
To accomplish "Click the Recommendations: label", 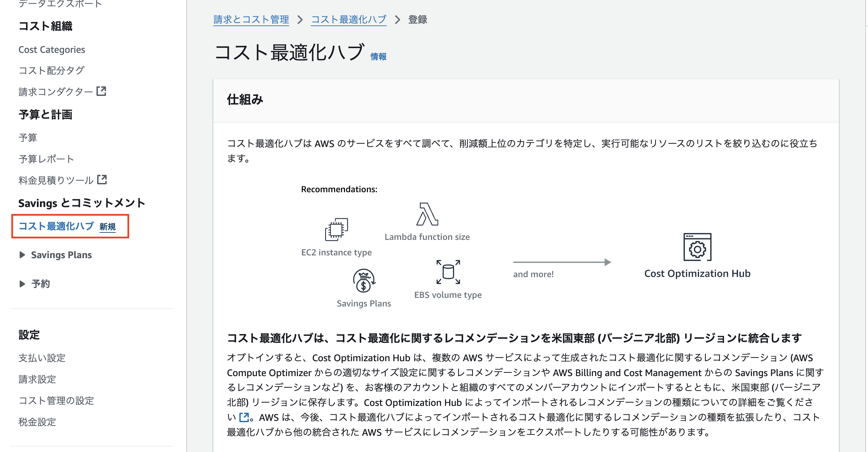I will tap(339, 189).
